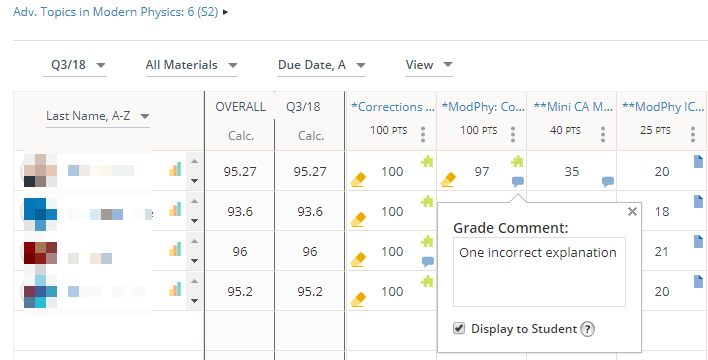
Task: Click down arrow in the 95.27 student row
Action: pos(195,181)
